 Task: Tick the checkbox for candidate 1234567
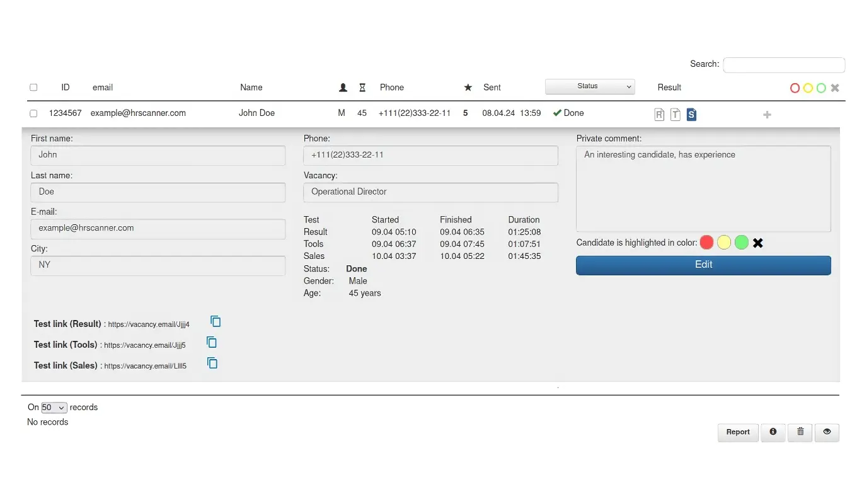[33, 113]
